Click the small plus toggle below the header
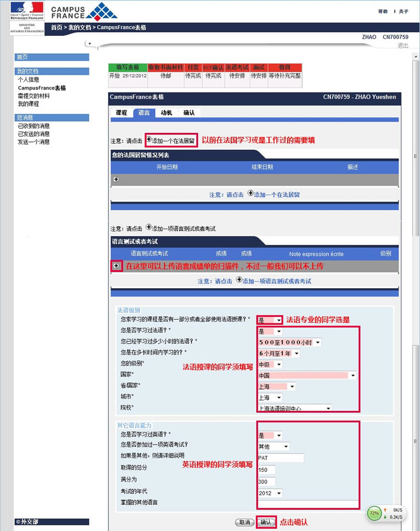 (x=89, y=44)
